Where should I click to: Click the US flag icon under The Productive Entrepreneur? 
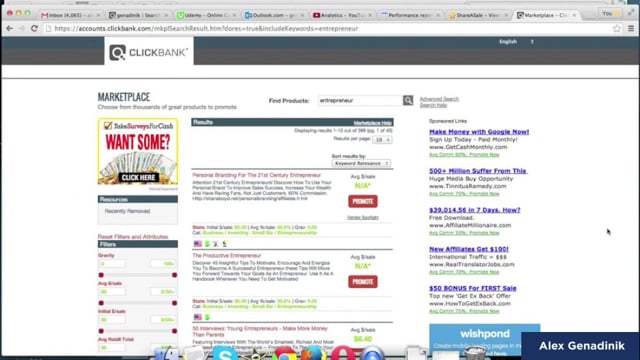pos(198,317)
